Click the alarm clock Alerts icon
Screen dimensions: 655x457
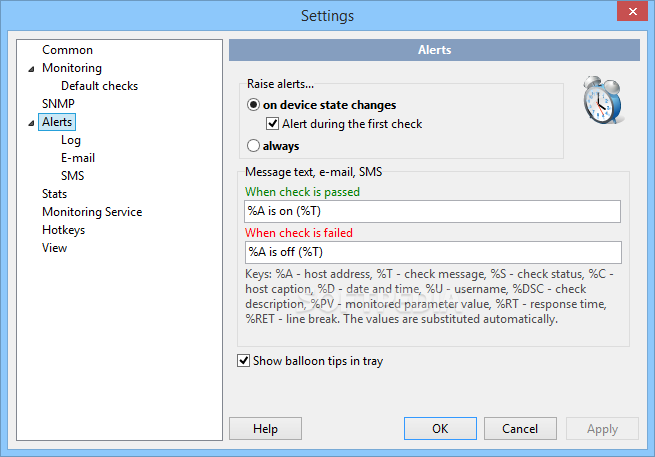[x=603, y=100]
